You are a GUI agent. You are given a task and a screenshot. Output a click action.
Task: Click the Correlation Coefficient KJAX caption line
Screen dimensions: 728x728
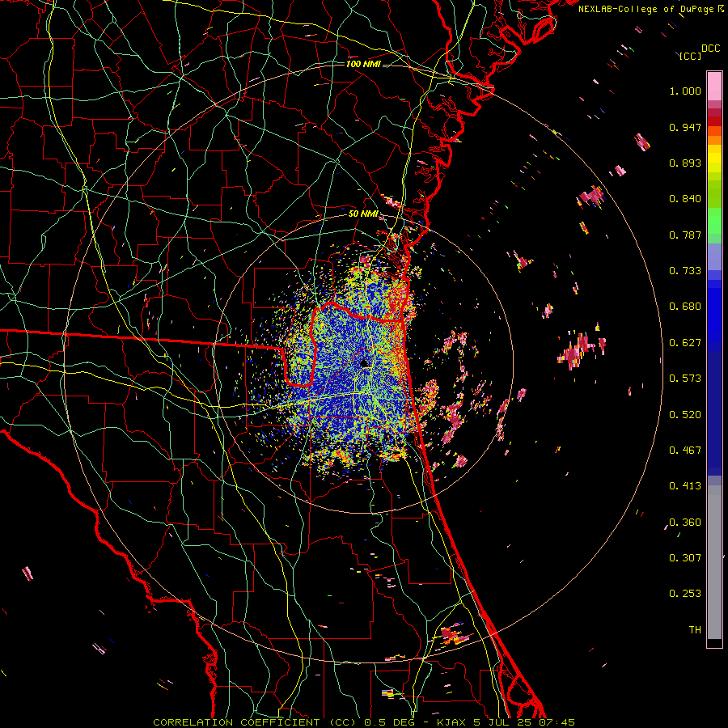pyautogui.click(x=364, y=722)
